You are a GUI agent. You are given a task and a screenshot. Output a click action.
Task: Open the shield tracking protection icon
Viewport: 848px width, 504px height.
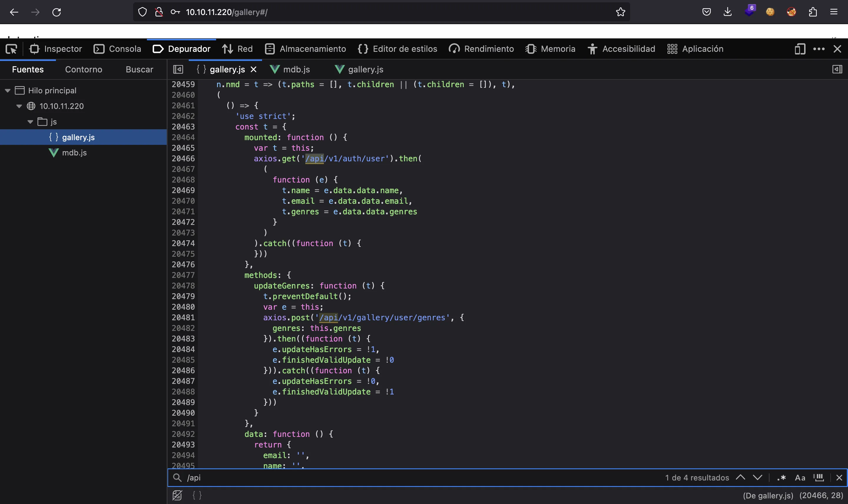tap(143, 12)
